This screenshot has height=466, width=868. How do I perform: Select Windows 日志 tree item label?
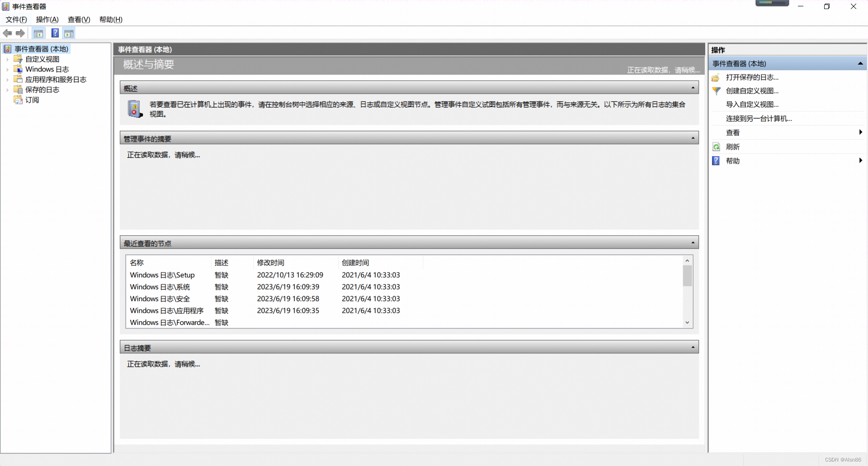point(47,69)
